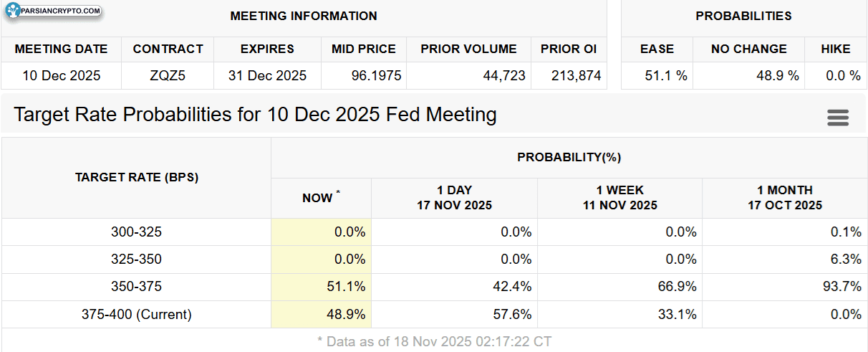Select the ZQZ5 contract cell
868x352 pixels.
pos(168,75)
